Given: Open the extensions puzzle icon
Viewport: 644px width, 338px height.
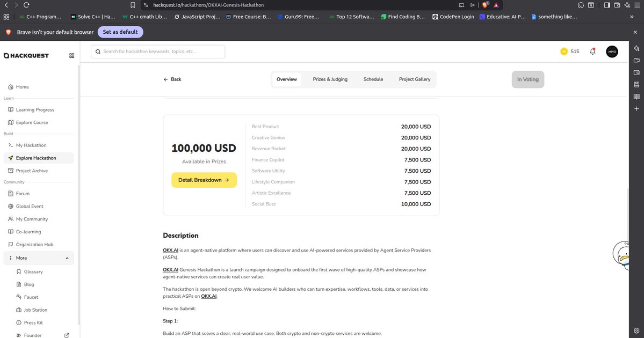Looking at the screenshot, I should click(581, 5).
